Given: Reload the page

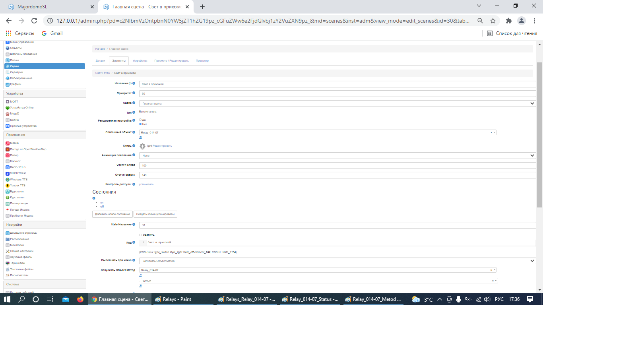Looking at the screenshot, I should click(34, 21).
